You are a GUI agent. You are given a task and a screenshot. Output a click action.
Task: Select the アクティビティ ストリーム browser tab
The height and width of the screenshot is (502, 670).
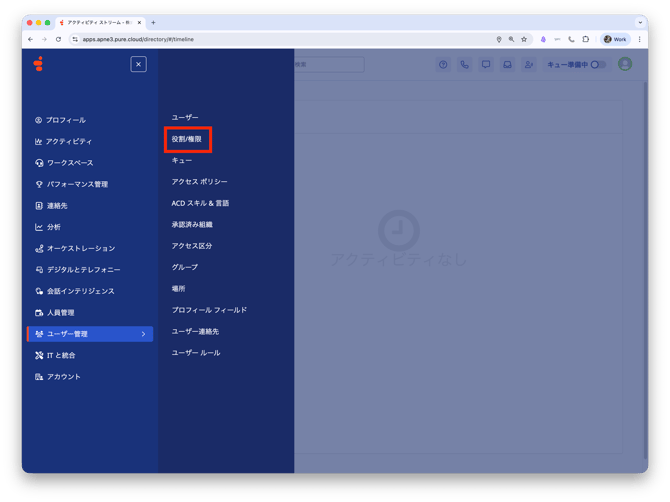pos(101,23)
